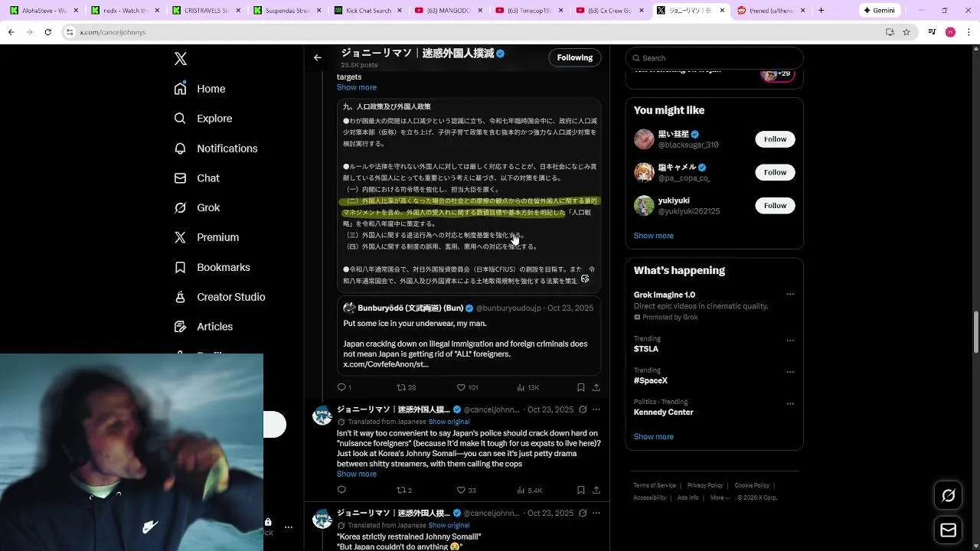This screenshot has height=551, width=980.
Task: Reload the page in Chrome
Action: pyautogui.click(x=48, y=32)
